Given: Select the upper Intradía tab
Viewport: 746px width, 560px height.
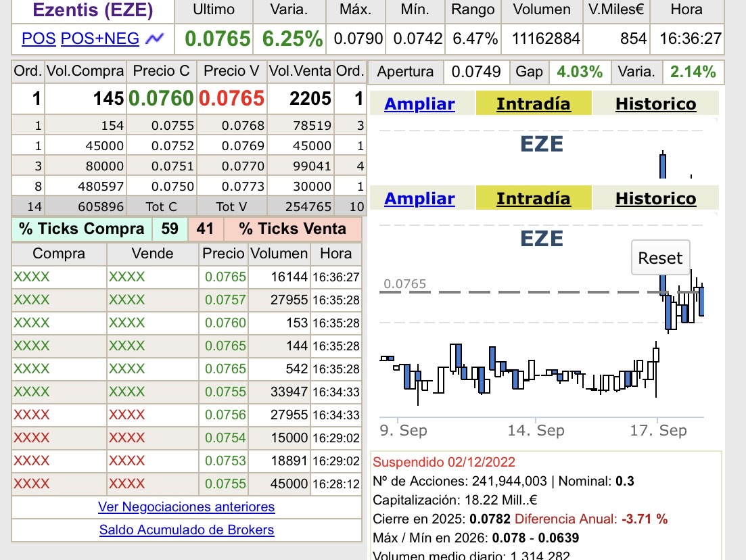Looking at the screenshot, I should coord(534,103).
